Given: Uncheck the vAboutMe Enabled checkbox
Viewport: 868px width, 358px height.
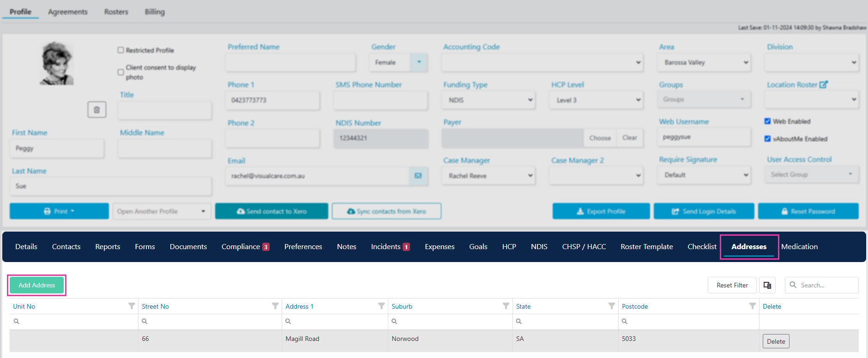Looking at the screenshot, I should click(767, 138).
